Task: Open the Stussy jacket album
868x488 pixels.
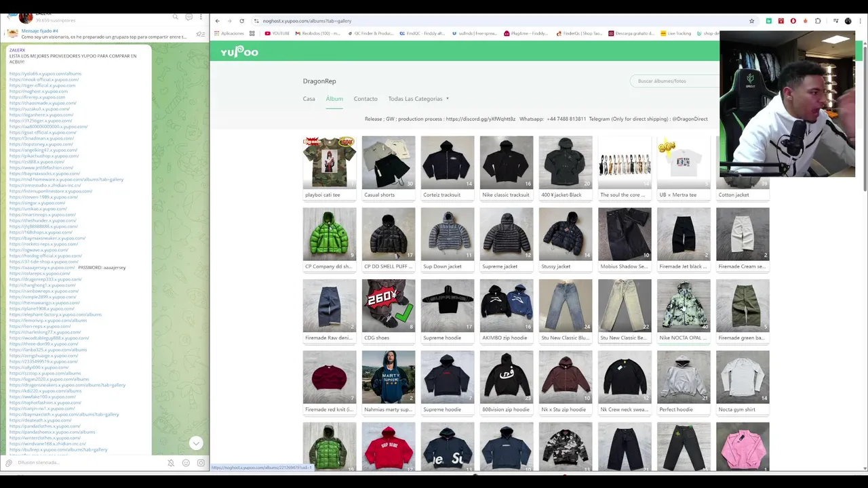Action: point(566,239)
